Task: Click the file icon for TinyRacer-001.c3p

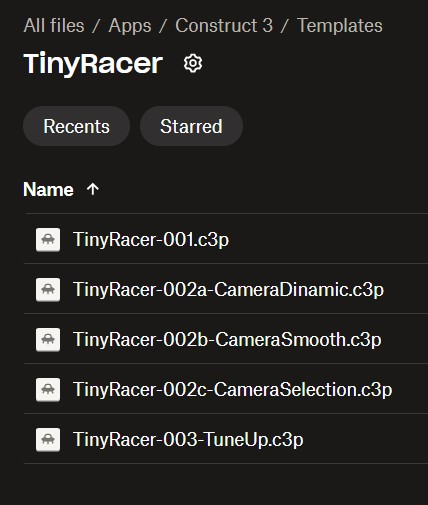Action: pos(48,240)
